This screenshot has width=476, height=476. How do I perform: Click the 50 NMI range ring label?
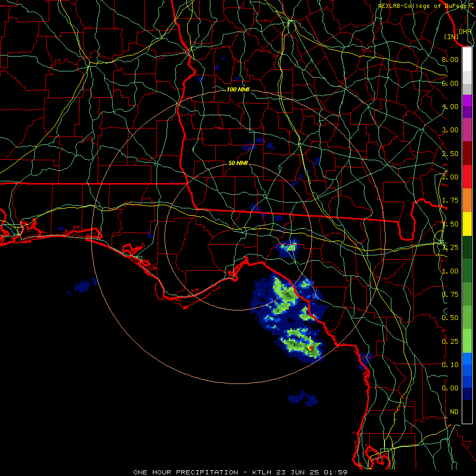(238, 163)
